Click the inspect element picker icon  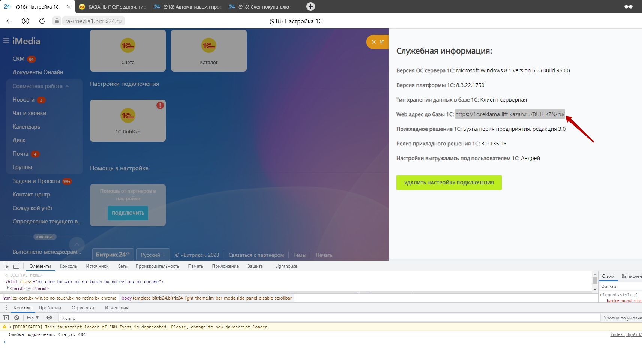point(6,266)
